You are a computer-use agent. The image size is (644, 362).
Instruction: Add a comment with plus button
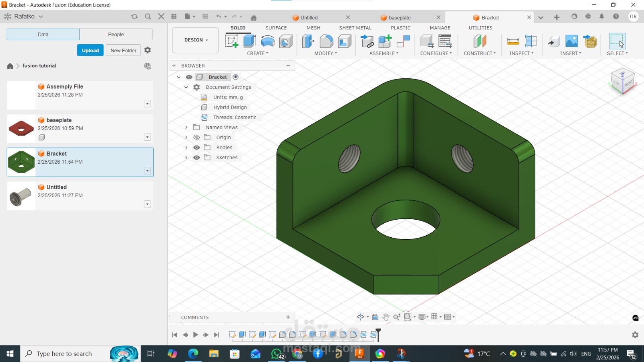288,317
